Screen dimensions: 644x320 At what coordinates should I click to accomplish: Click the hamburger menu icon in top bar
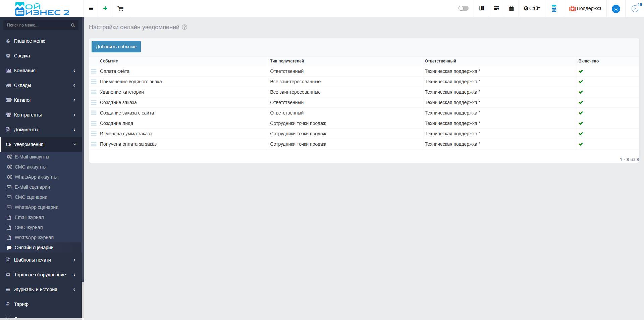click(91, 8)
